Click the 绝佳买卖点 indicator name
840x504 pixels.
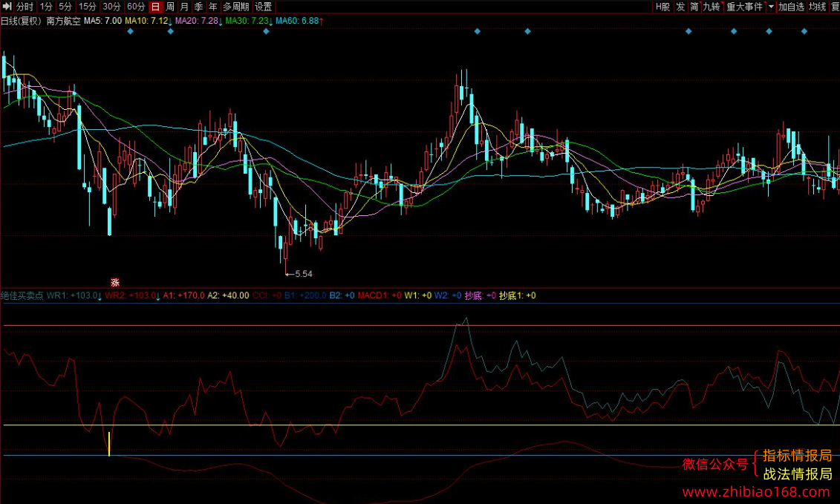(22, 295)
